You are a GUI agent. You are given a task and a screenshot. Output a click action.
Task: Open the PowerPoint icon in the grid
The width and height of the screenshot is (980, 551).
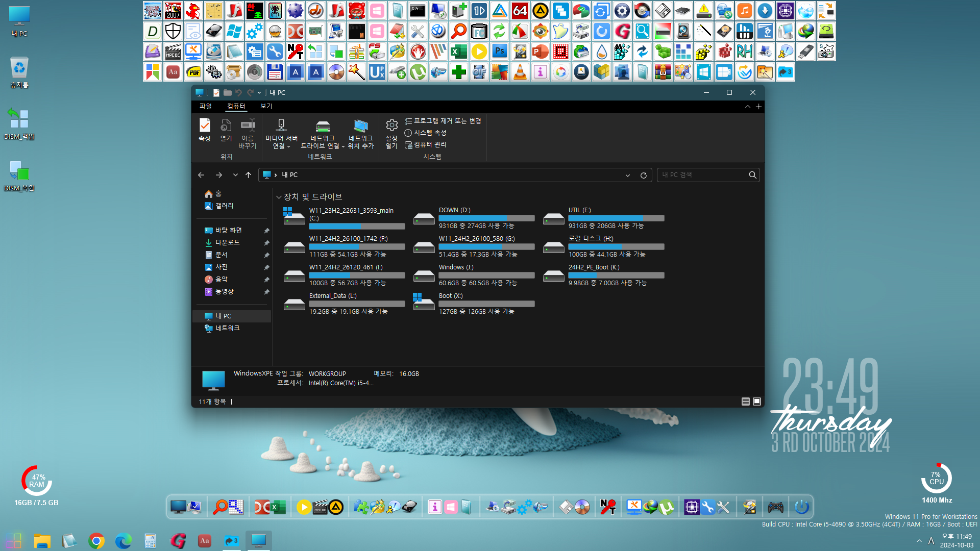click(x=540, y=52)
